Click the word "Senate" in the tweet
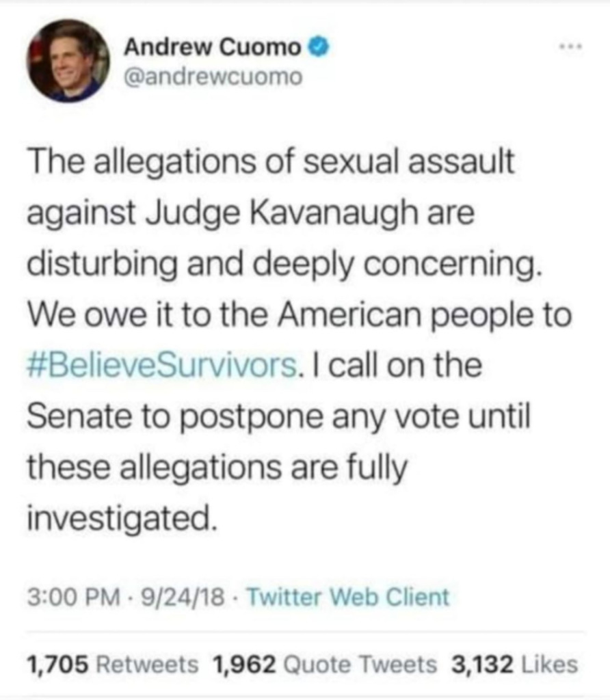The width and height of the screenshot is (610, 700). point(70,417)
